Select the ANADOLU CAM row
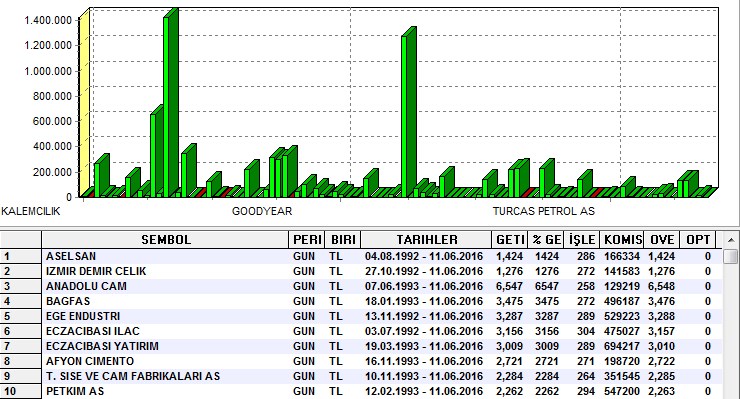The height and width of the screenshot is (399, 740). (x=382, y=287)
